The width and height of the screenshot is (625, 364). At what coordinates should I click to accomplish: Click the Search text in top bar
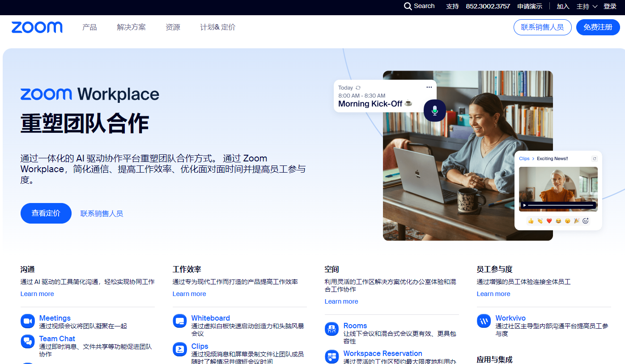424,6
